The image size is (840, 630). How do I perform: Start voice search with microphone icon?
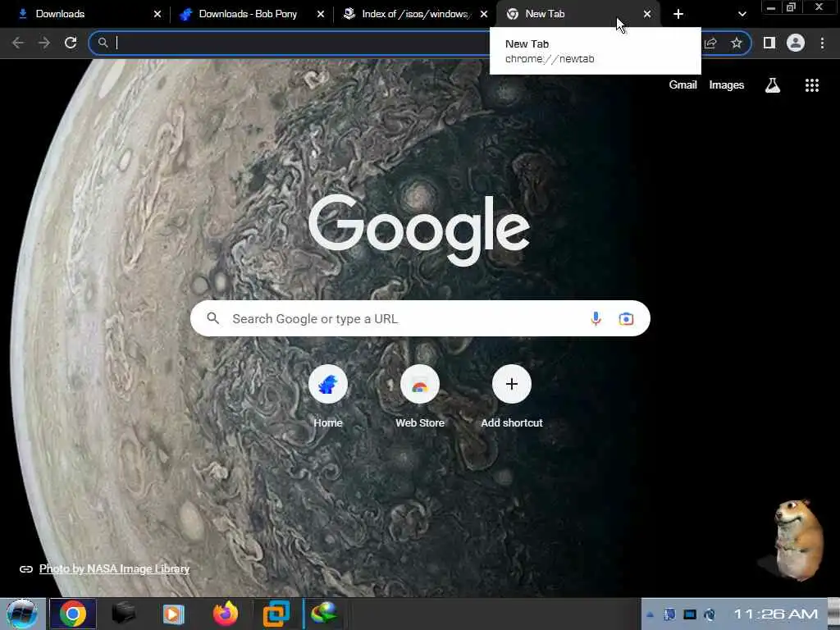(596, 319)
